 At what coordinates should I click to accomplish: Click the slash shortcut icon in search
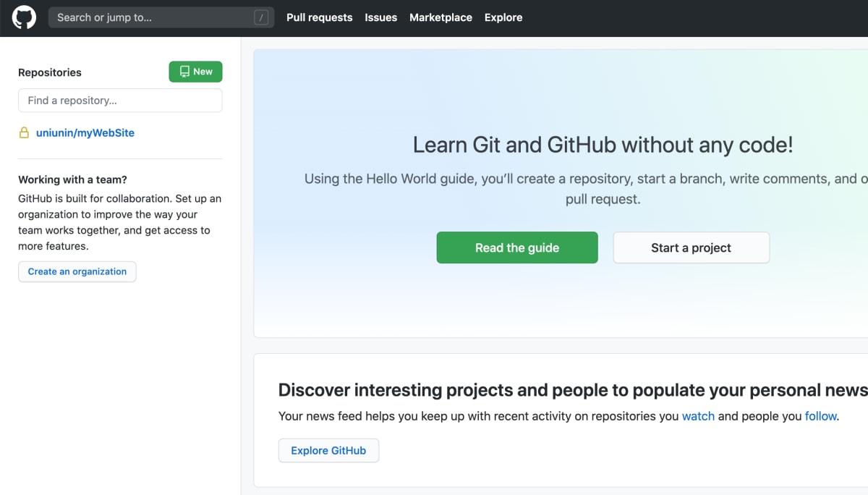pyautogui.click(x=261, y=18)
